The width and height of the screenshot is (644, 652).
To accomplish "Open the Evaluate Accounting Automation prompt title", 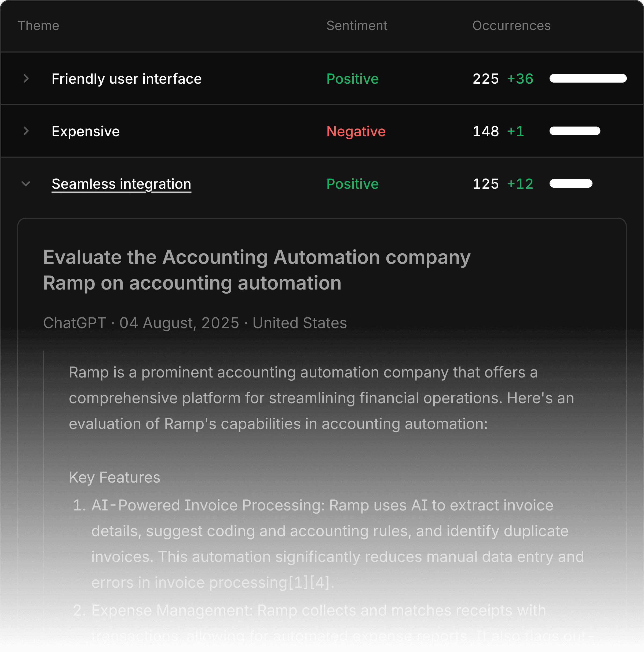I will pyautogui.click(x=257, y=270).
